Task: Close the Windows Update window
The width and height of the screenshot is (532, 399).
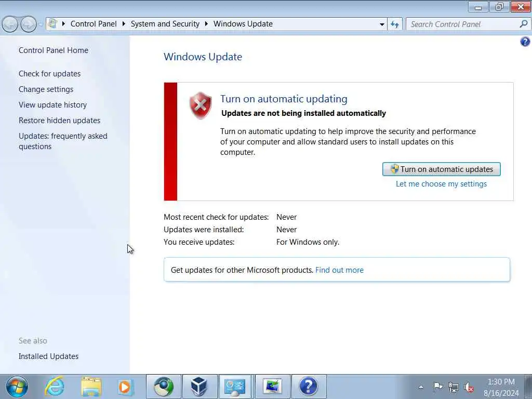Action: (x=521, y=7)
